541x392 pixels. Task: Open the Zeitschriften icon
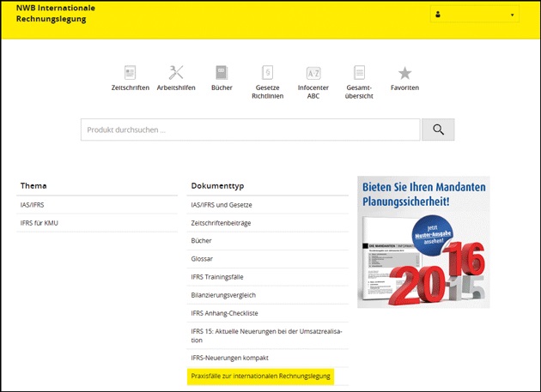click(130, 73)
